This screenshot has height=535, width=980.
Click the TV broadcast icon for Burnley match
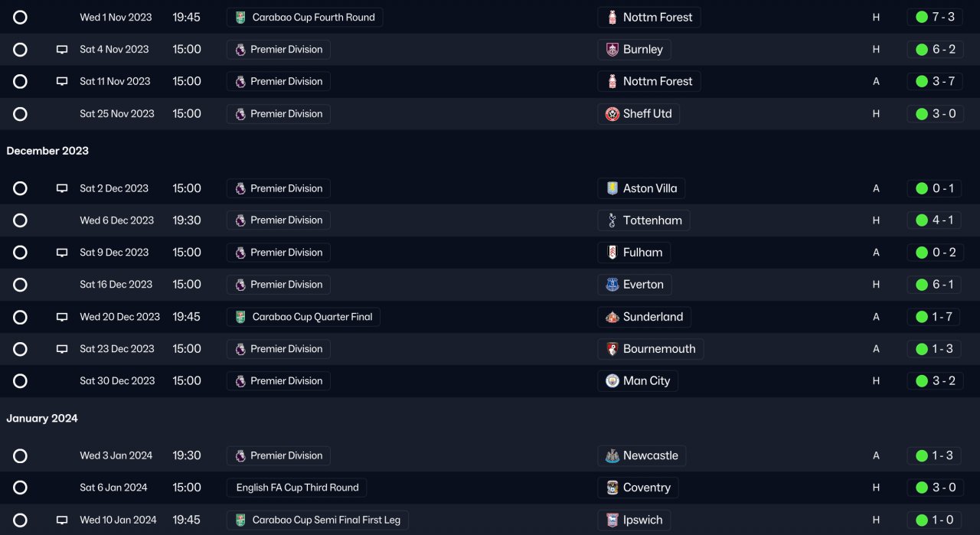coord(62,50)
